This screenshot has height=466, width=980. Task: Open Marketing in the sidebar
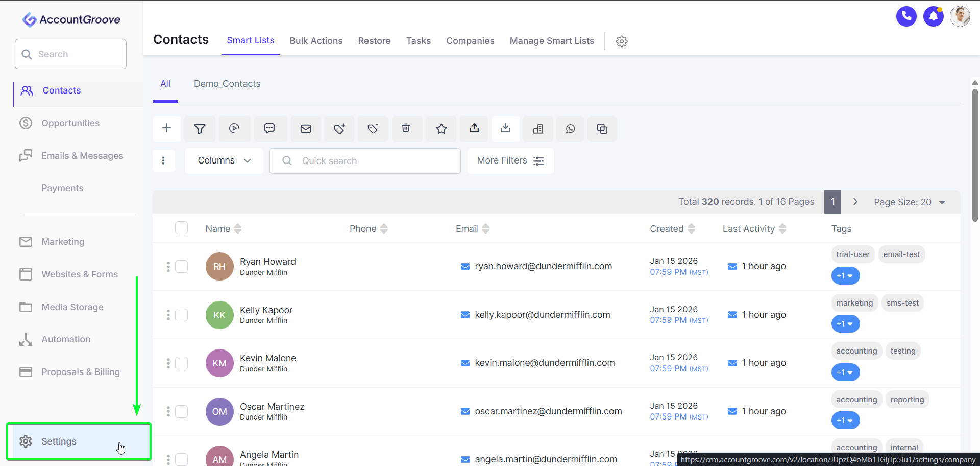63,242
